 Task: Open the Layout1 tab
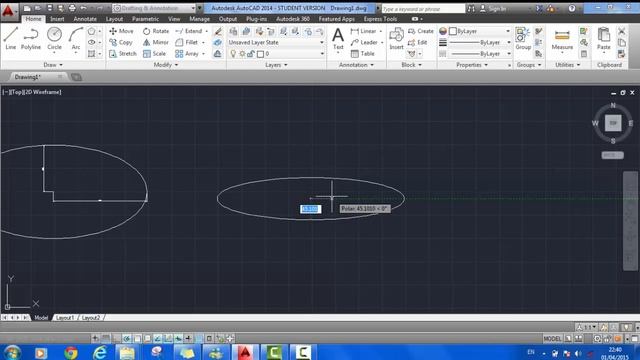pos(65,318)
